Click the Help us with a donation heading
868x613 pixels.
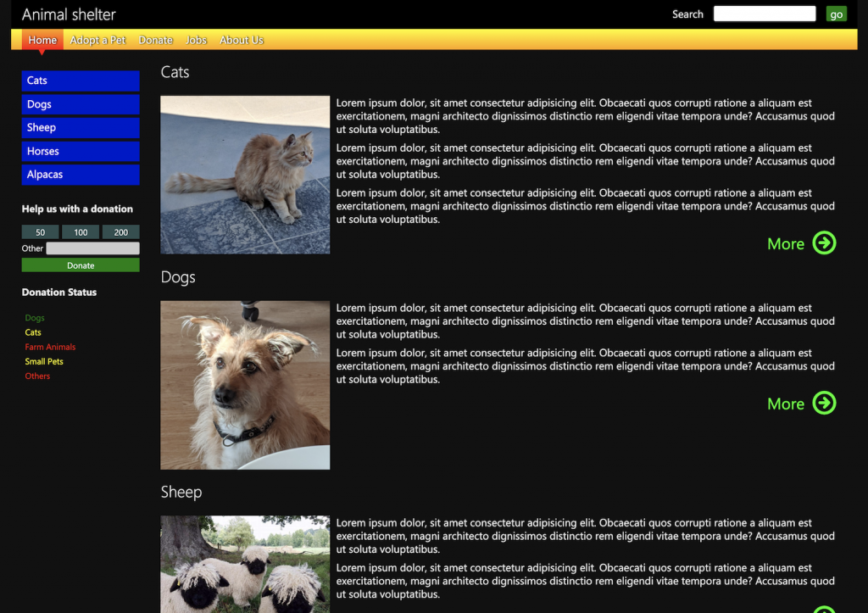(77, 209)
